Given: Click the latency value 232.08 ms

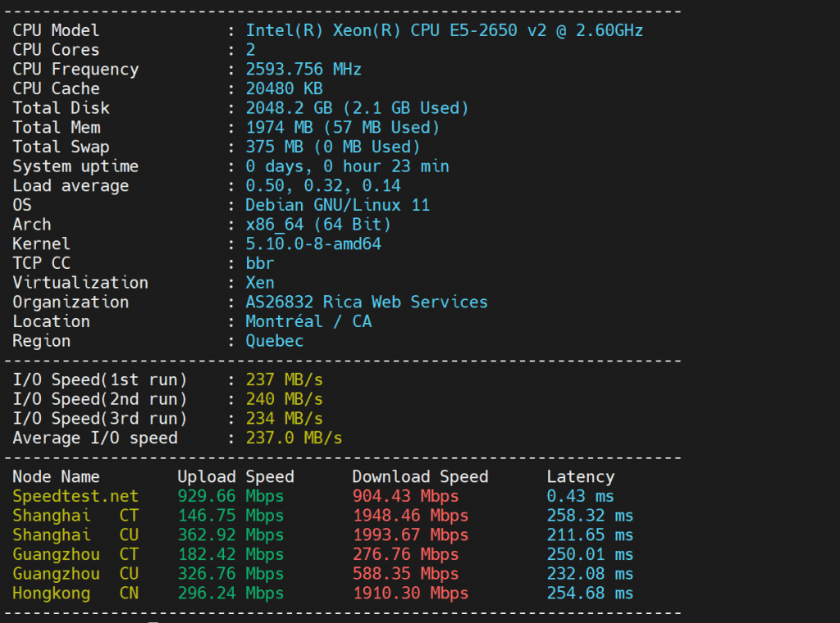Looking at the screenshot, I should point(590,574).
